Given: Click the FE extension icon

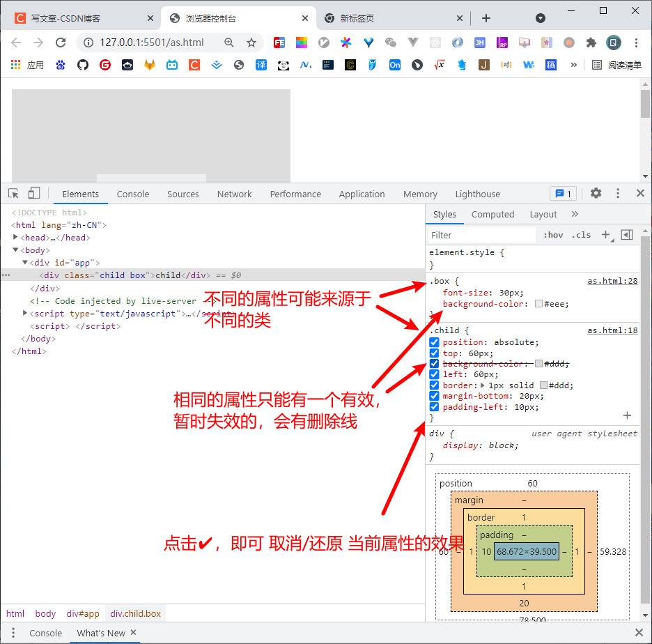Looking at the screenshot, I should tap(279, 43).
